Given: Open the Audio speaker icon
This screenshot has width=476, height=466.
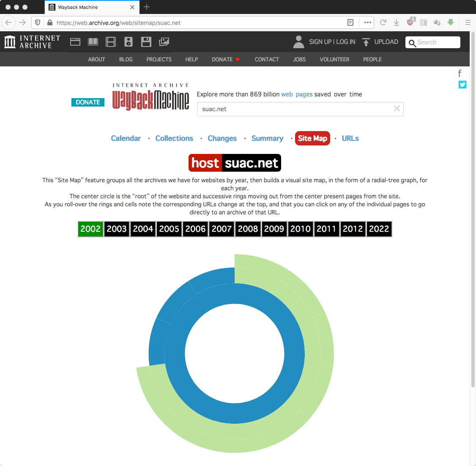Looking at the screenshot, I should (x=129, y=42).
